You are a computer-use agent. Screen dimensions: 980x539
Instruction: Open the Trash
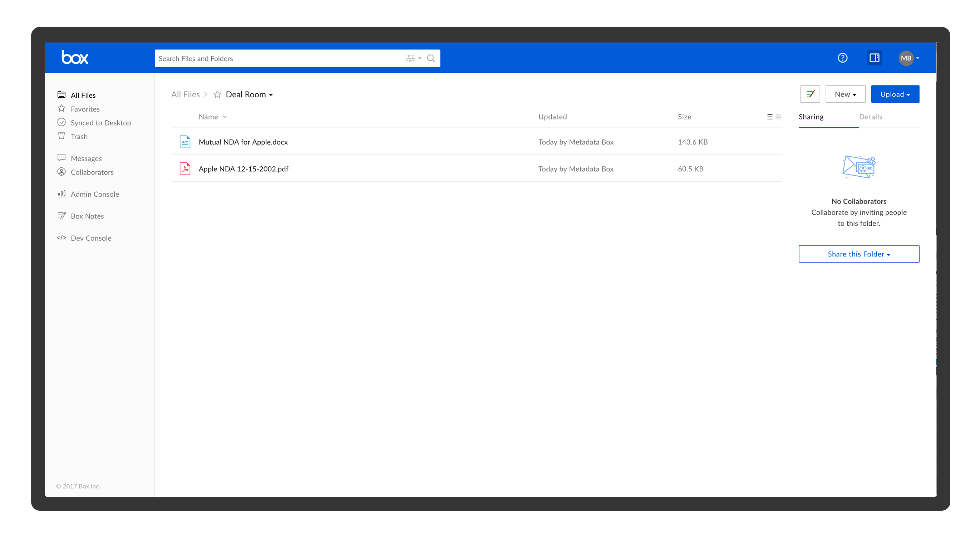[x=79, y=136]
